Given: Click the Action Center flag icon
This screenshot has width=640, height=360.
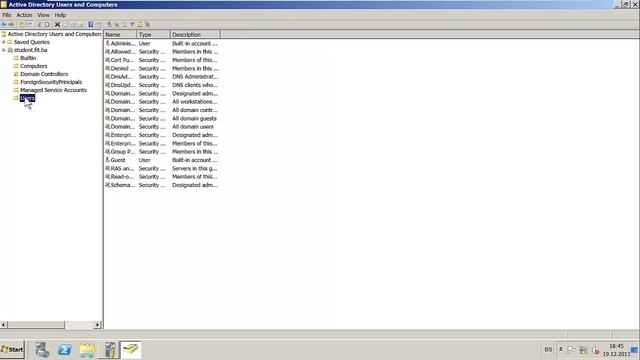Looking at the screenshot, I should click(571, 350).
